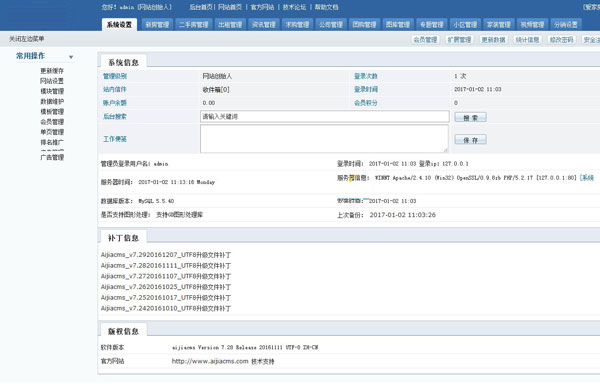The image size is (600, 384).
Task: Open 网站设置 in the left menu
Action: pyautogui.click(x=52, y=81)
